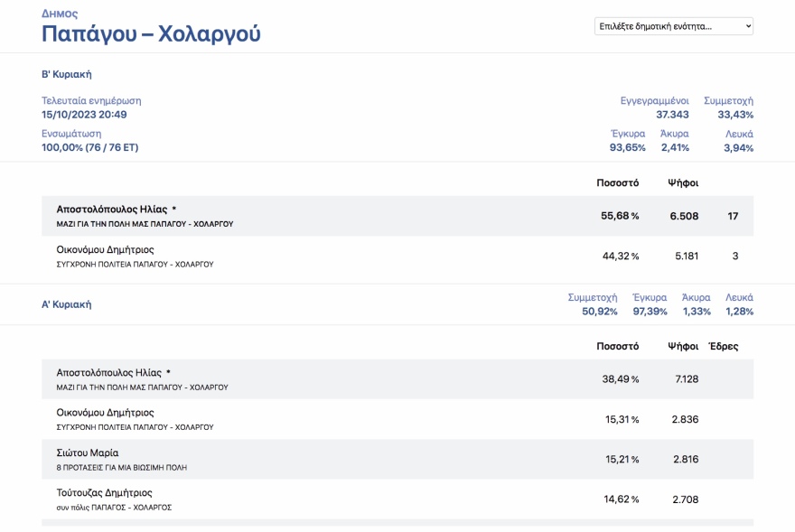The width and height of the screenshot is (795, 532).
Task: Click Αποστολόπουλος Ηλίας in the 55,68% row
Action: [x=111, y=209]
